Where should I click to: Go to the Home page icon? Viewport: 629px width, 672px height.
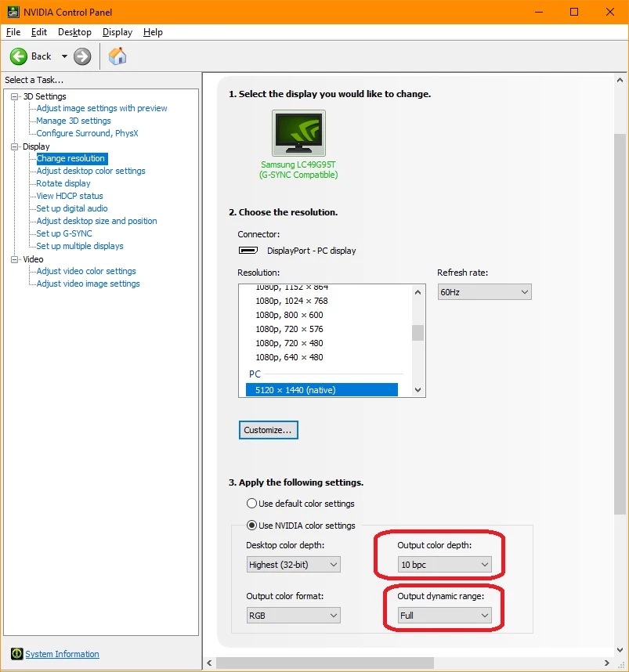pyautogui.click(x=117, y=56)
